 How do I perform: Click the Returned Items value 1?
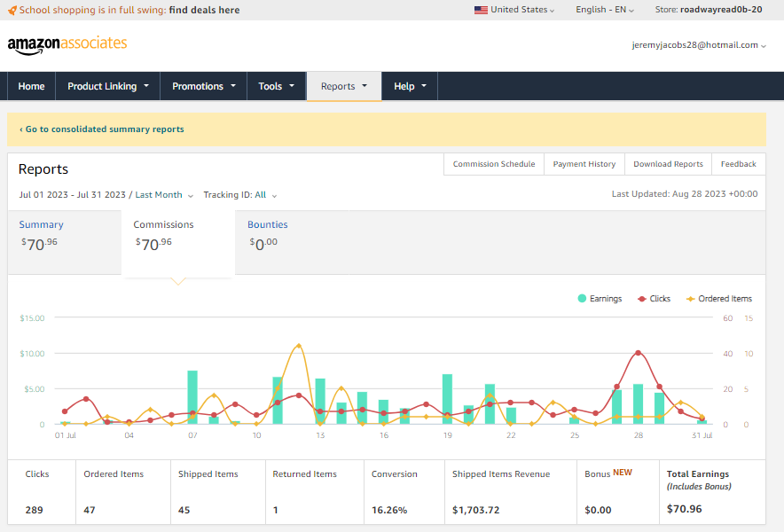pyautogui.click(x=276, y=510)
